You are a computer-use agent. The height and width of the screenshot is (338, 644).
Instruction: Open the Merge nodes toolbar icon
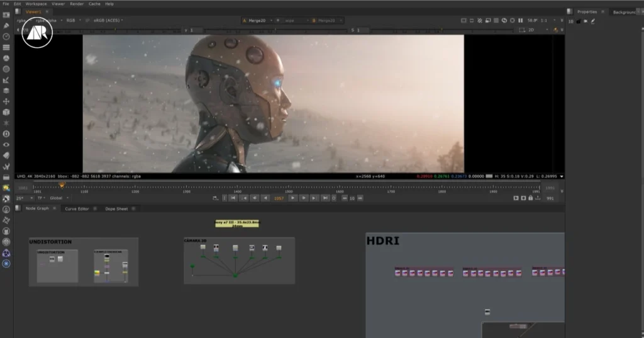[6, 91]
